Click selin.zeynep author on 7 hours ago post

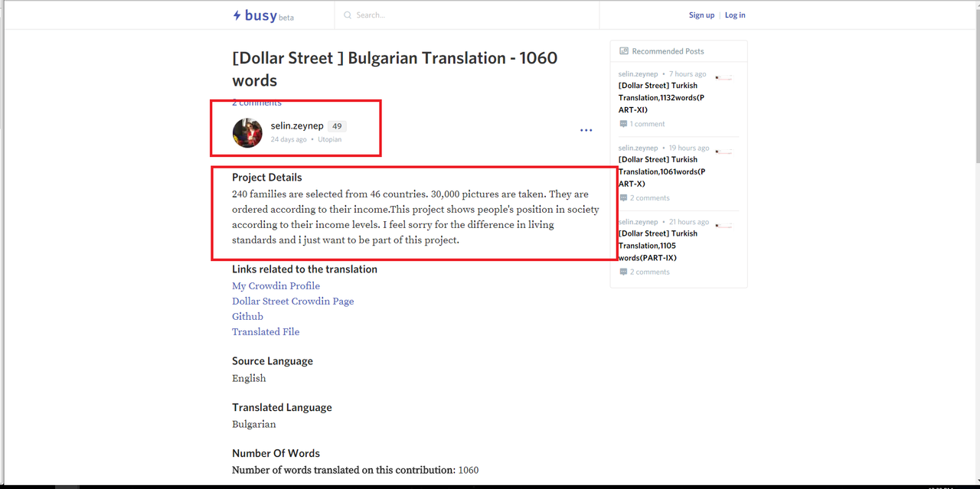[638, 74]
